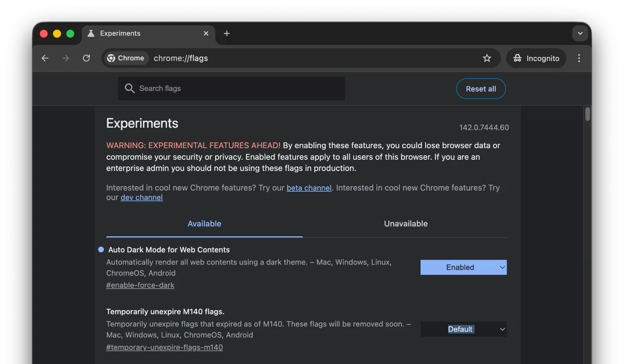Click the flask icon on the Experiments tab
624x364 pixels.
90,33
